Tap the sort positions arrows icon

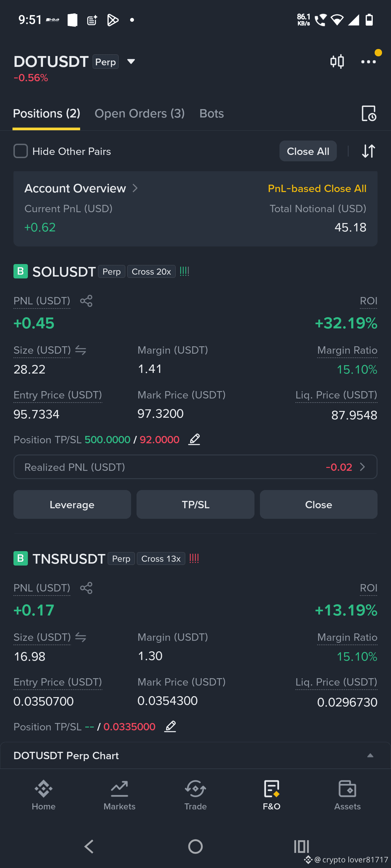[x=368, y=151]
